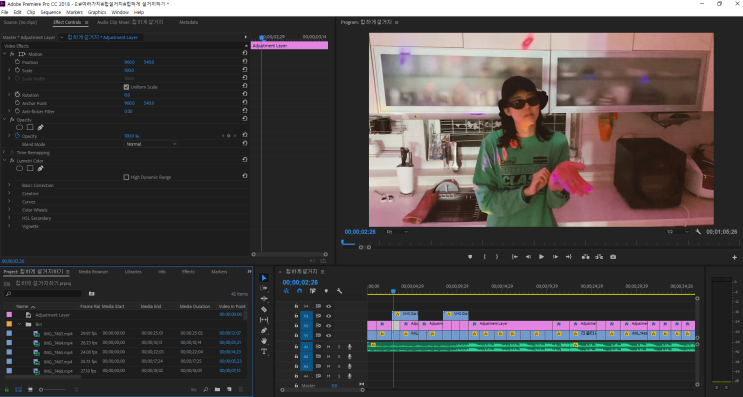Switch to Effects tab
Viewport: 743px width, 397px height.
(x=188, y=272)
